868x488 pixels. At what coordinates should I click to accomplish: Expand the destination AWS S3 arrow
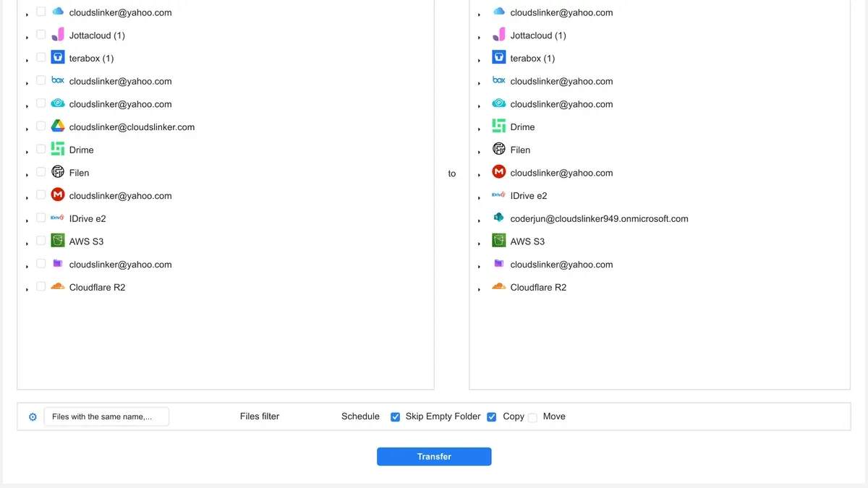(x=479, y=244)
